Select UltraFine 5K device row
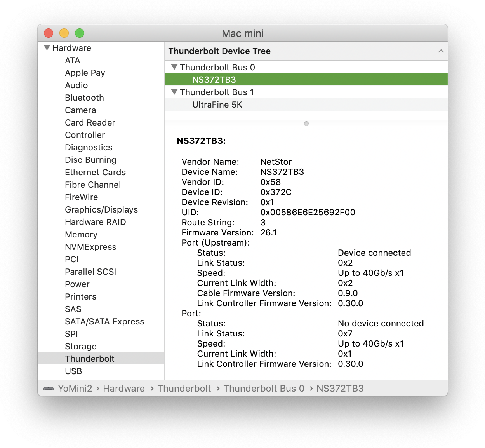The width and height of the screenshot is (485, 448). [x=306, y=105]
